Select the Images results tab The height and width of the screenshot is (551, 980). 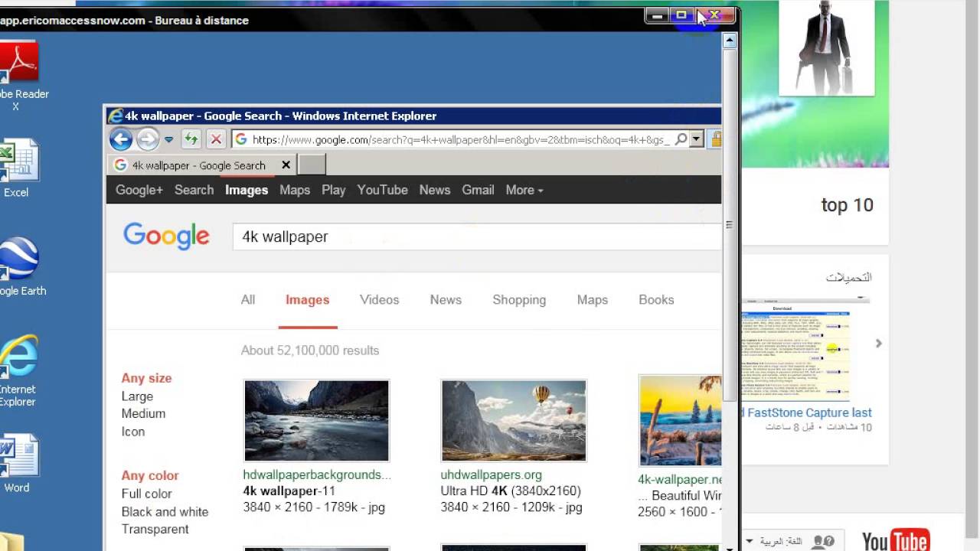point(308,300)
